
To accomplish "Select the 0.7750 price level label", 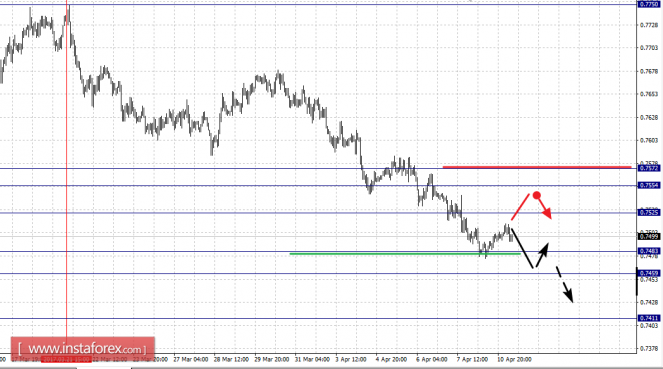I will (648, 4).
